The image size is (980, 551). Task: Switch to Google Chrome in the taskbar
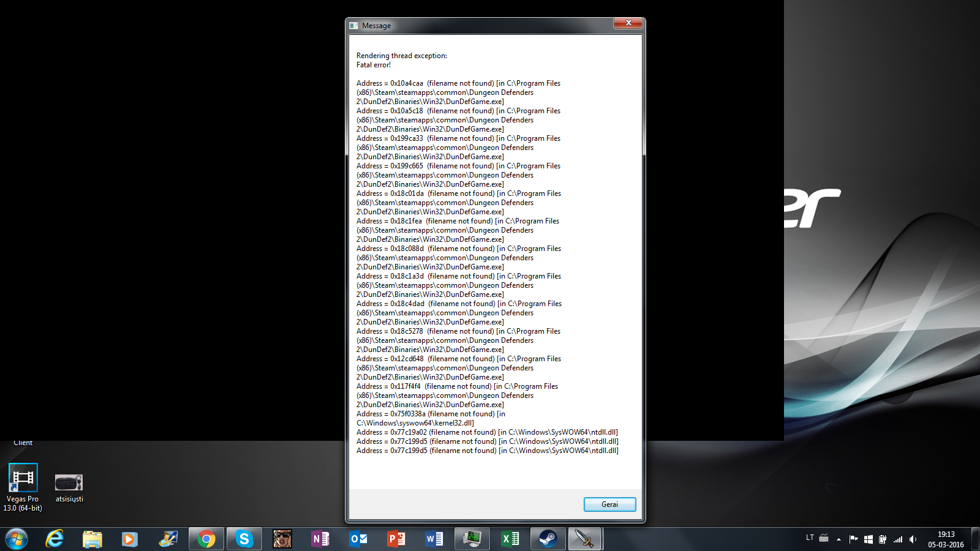[x=206, y=539]
